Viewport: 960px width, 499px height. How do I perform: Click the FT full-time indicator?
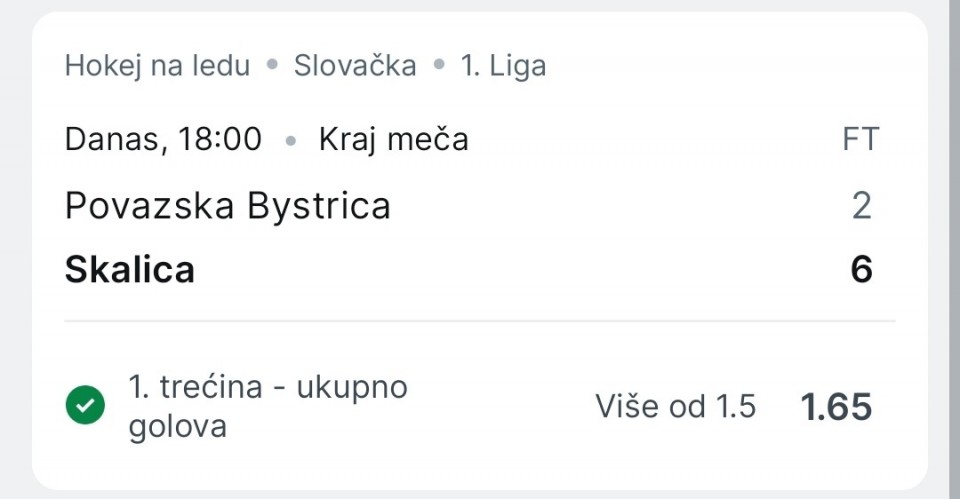tap(860, 139)
